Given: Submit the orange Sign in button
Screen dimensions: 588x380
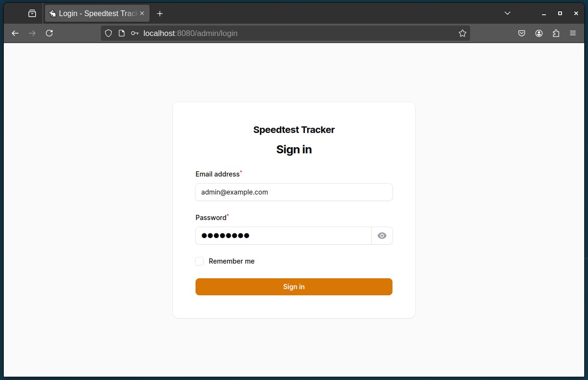Looking at the screenshot, I should click(x=294, y=287).
